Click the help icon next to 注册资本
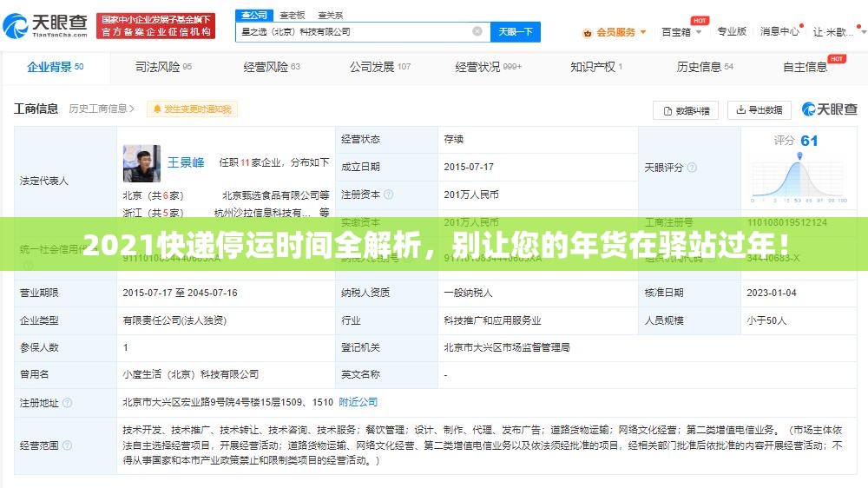This screenshot has width=868, height=488. [389, 195]
